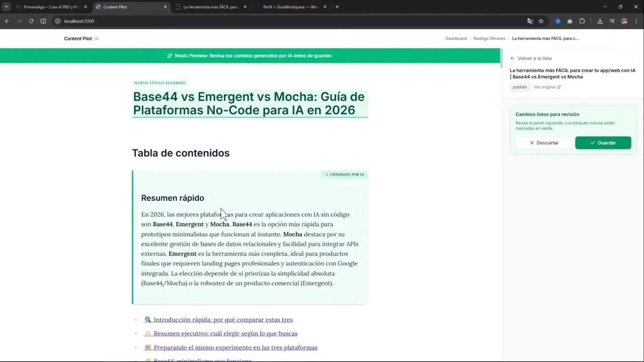Image resolution: width=644 pixels, height=362 pixels.
Task: Open site information in the address bar
Action: [58, 21]
